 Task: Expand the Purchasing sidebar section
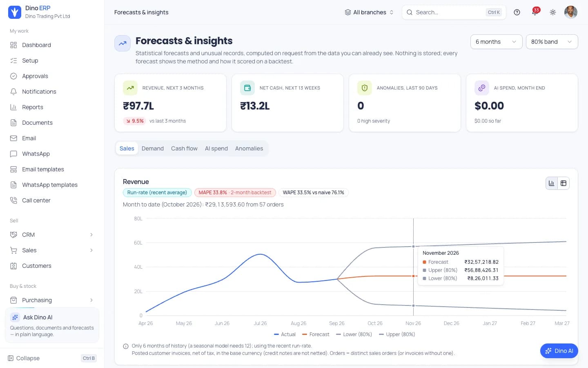pos(52,300)
